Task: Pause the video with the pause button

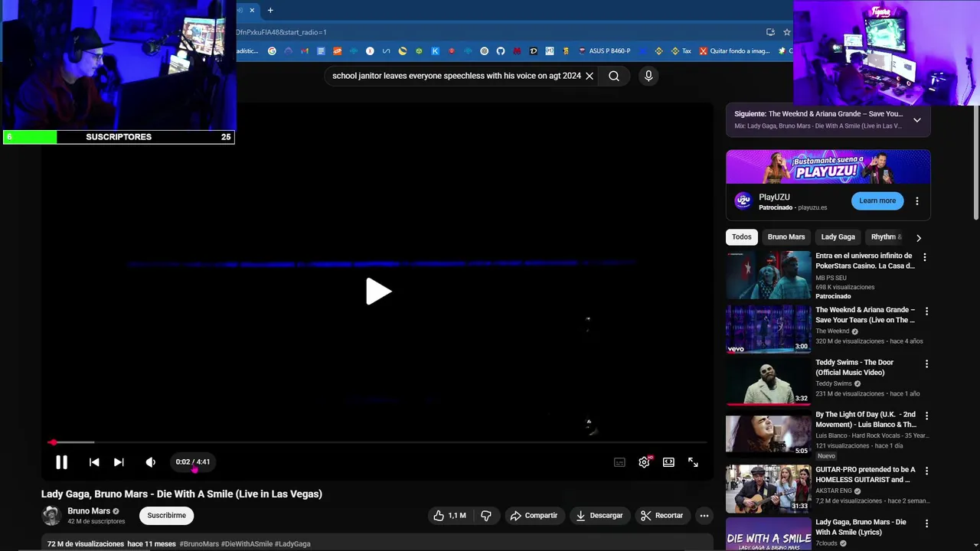Action: click(61, 462)
